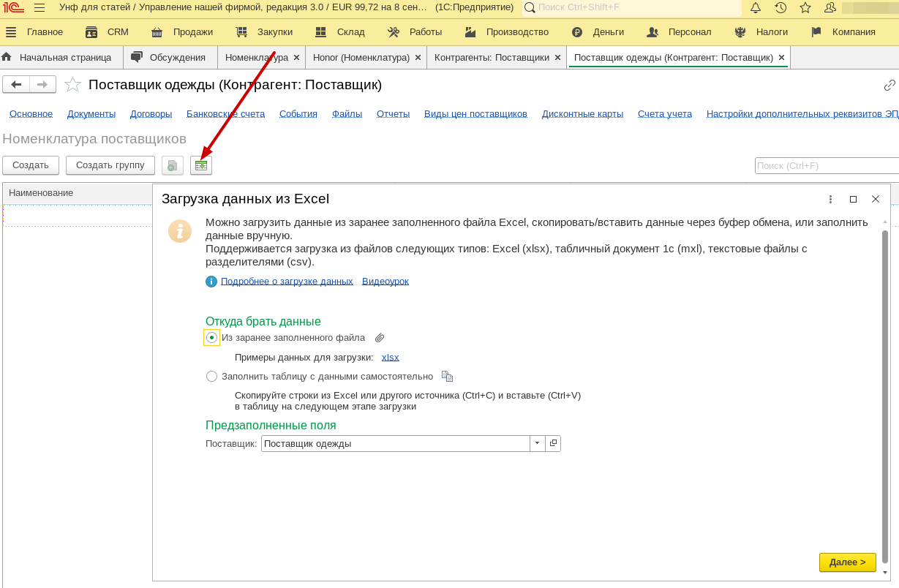Open the CRM section
Image resolution: width=899 pixels, height=588 pixels.
[x=107, y=32]
